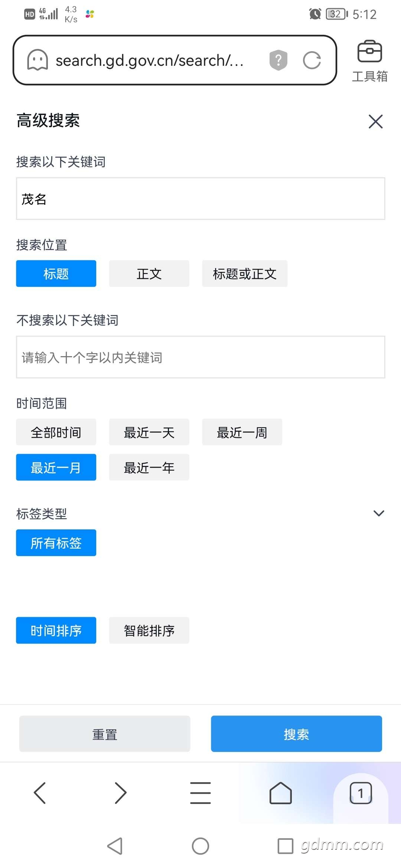Click the 重置 reset button
The image size is (401, 868).
(x=105, y=734)
